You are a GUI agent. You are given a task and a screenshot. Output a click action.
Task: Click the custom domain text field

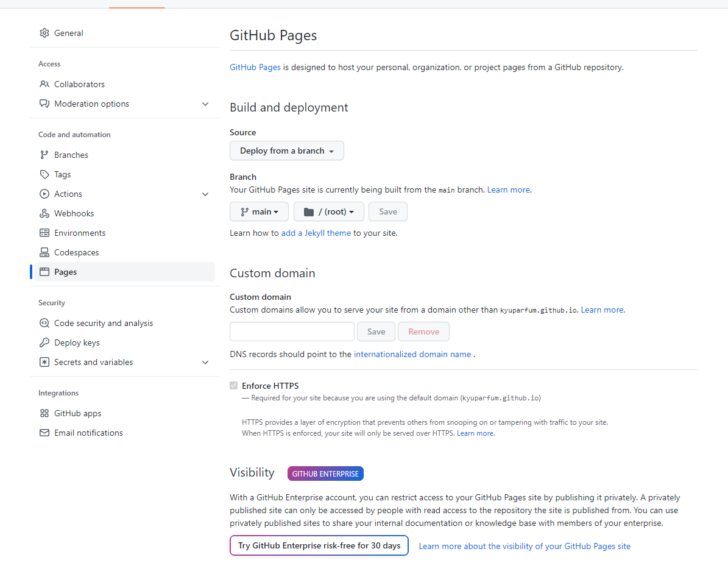pyautogui.click(x=292, y=332)
